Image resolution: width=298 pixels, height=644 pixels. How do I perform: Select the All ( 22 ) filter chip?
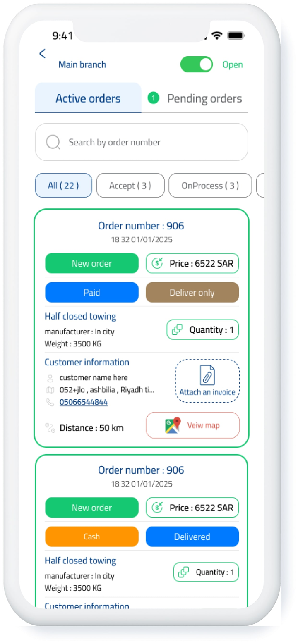[x=63, y=185]
